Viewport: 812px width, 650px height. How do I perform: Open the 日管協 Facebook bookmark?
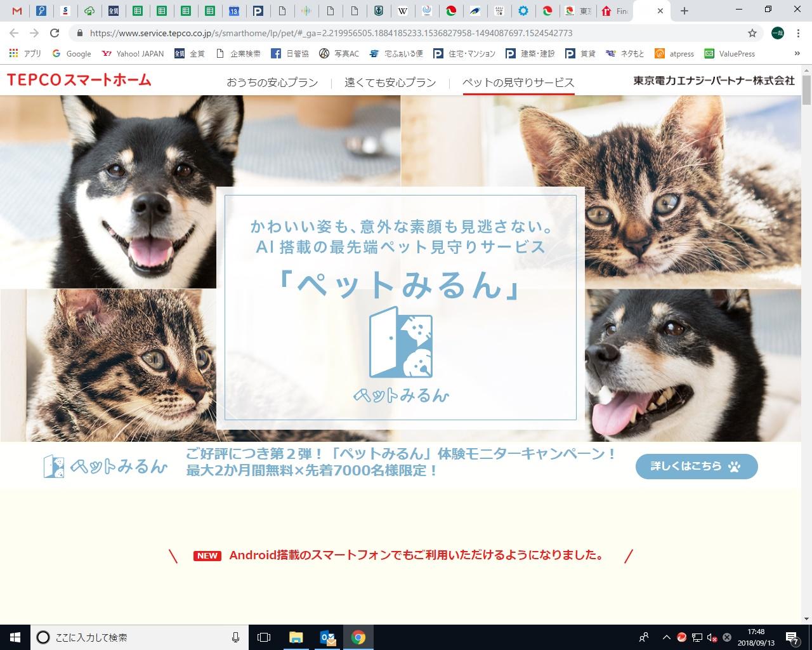coord(290,54)
